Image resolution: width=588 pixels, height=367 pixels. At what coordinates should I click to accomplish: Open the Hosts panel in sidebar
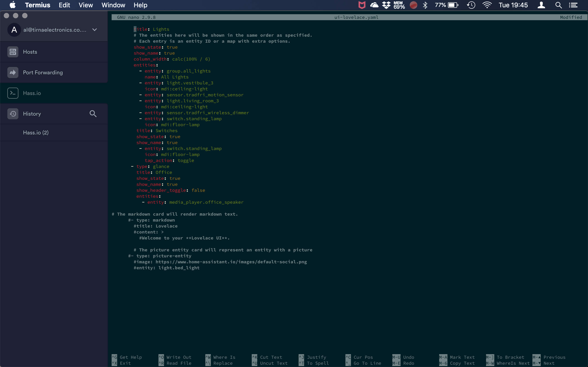click(30, 52)
